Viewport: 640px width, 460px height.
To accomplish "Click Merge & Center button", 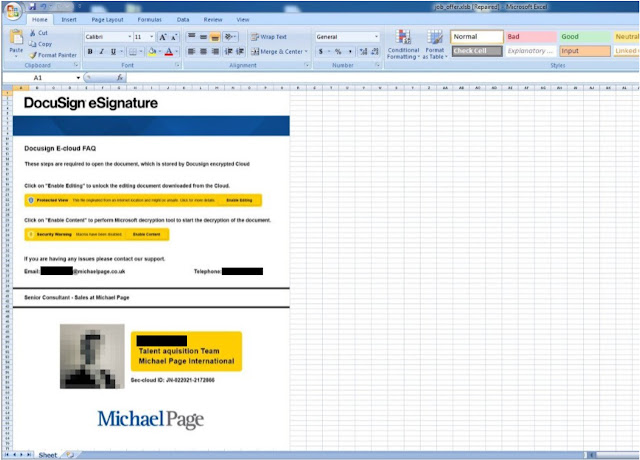I will (x=277, y=51).
